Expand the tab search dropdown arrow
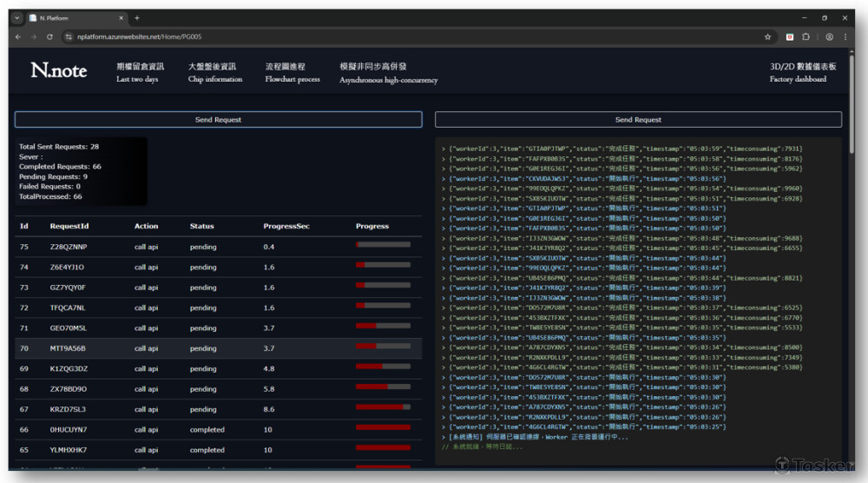 tap(16, 18)
